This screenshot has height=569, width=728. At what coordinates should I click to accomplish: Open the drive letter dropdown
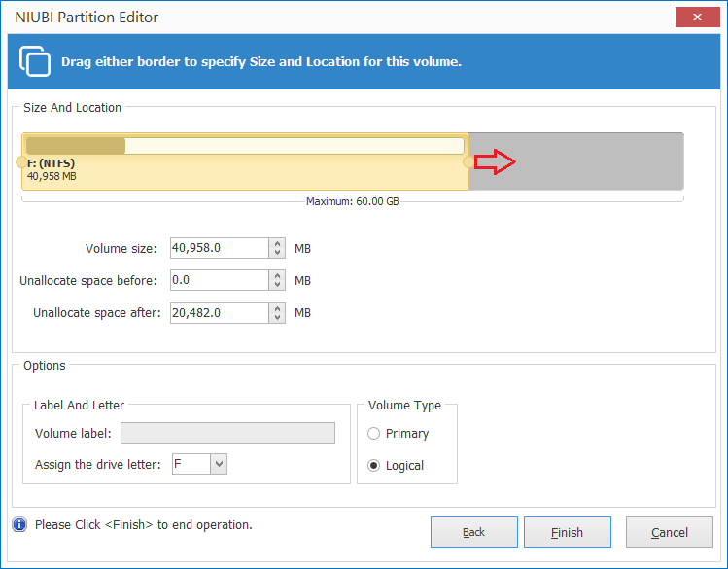[x=219, y=464]
